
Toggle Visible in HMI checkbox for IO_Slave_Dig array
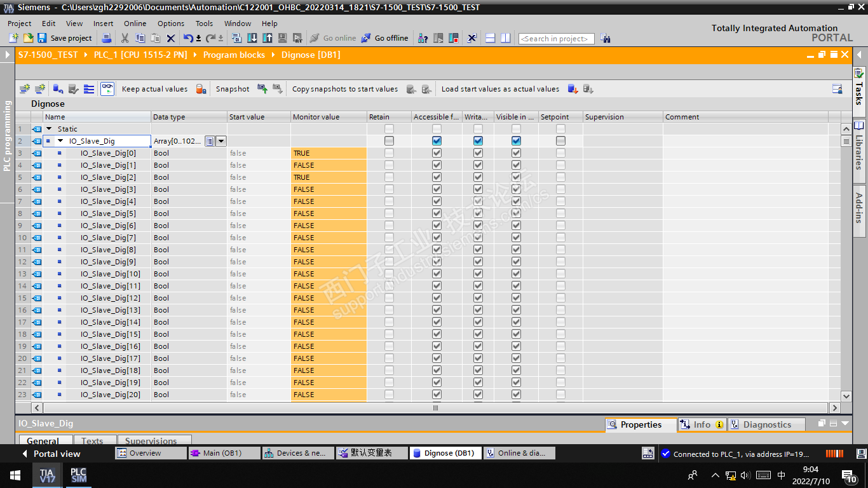click(x=516, y=141)
